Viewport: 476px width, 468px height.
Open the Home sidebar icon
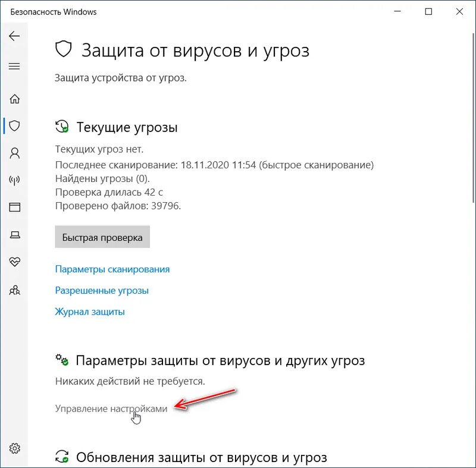(14, 99)
